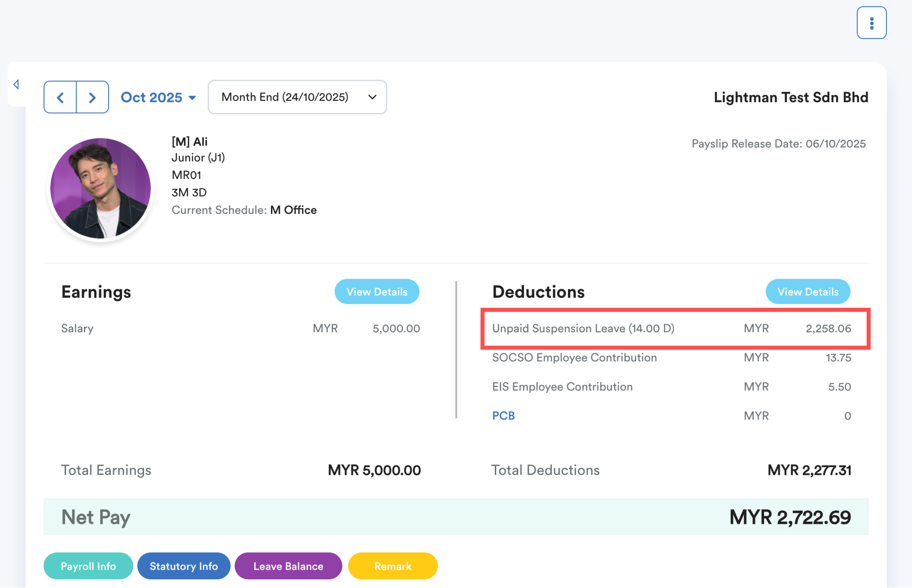
Task: Collapse sidebar with small triangle arrow
Action: pyautogui.click(x=16, y=84)
